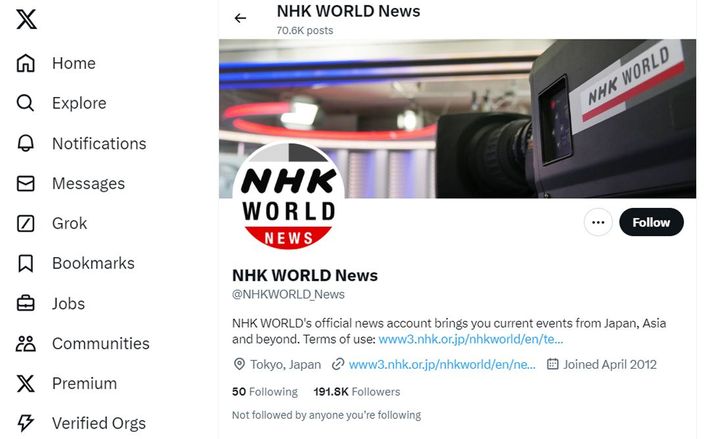Go to Messages in the sidebar

pos(71,183)
